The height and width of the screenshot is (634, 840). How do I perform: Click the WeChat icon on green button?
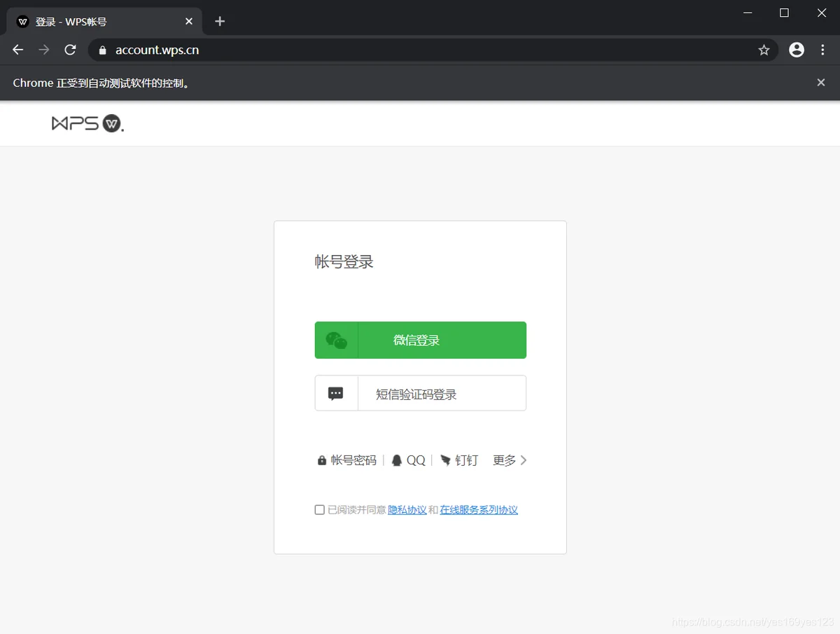[x=337, y=340]
